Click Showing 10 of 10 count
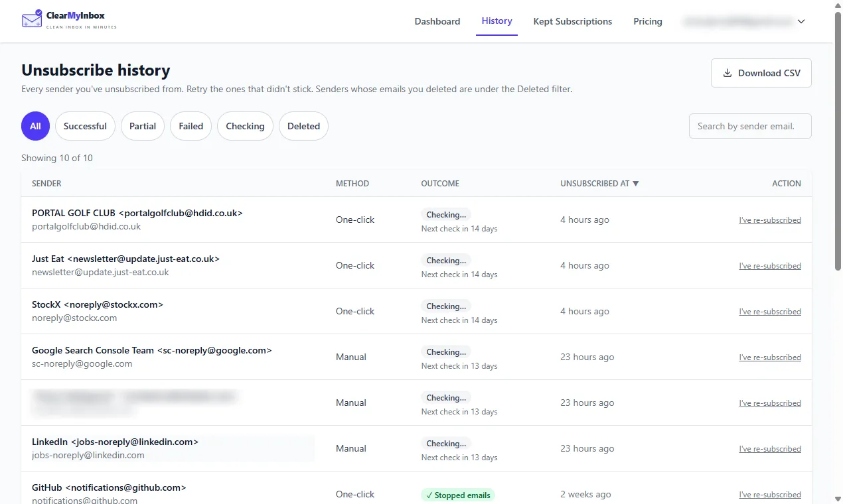 point(57,158)
